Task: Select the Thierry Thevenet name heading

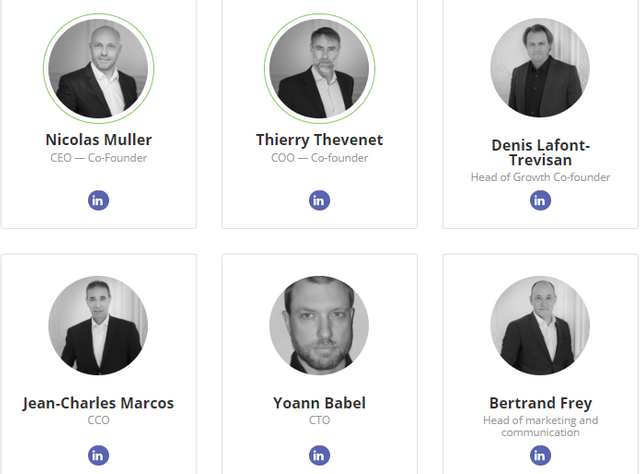Action: pyautogui.click(x=319, y=140)
